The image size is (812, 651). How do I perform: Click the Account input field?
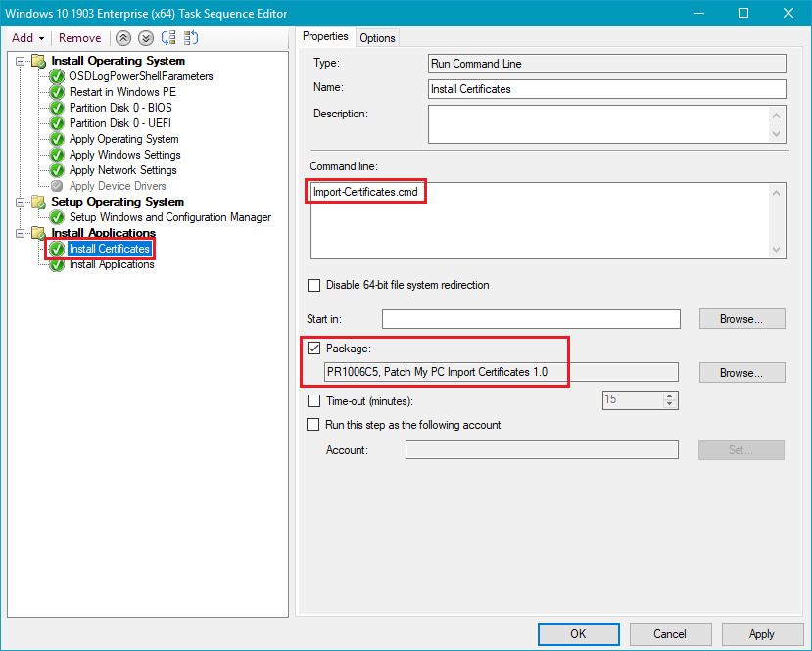[542, 449]
